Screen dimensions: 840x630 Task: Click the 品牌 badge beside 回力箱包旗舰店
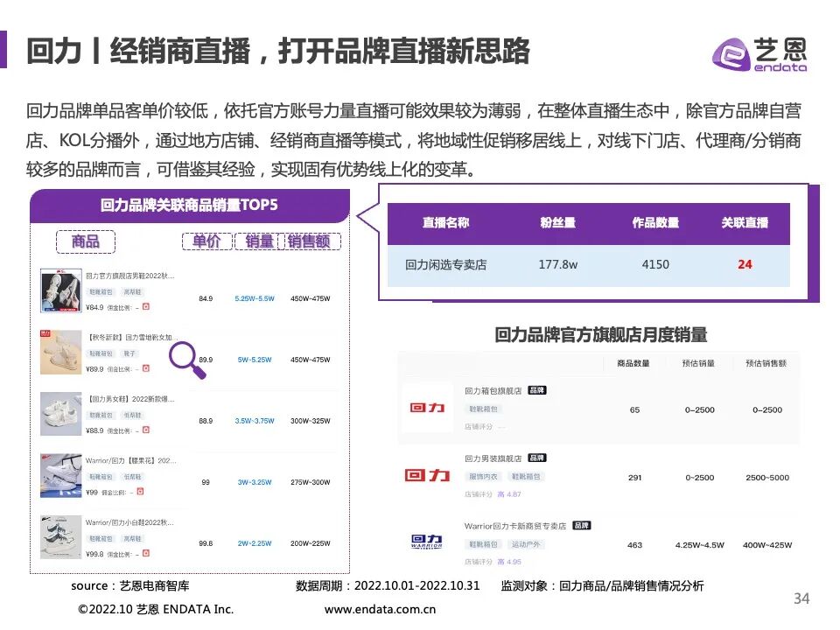pos(537,389)
